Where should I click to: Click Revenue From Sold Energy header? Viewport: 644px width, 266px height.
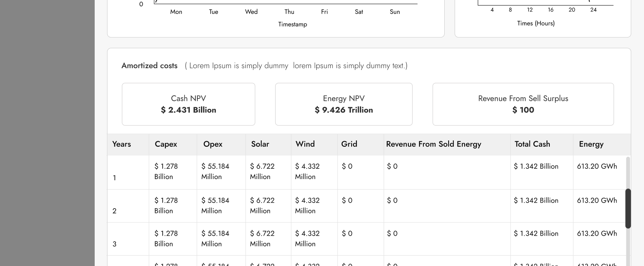pos(433,144)
